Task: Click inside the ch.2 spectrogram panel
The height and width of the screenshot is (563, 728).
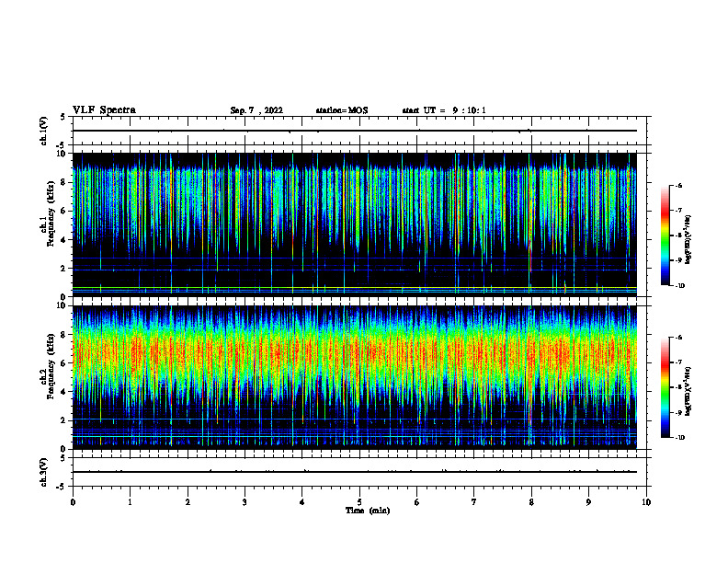Action: [x=355, y=377]
